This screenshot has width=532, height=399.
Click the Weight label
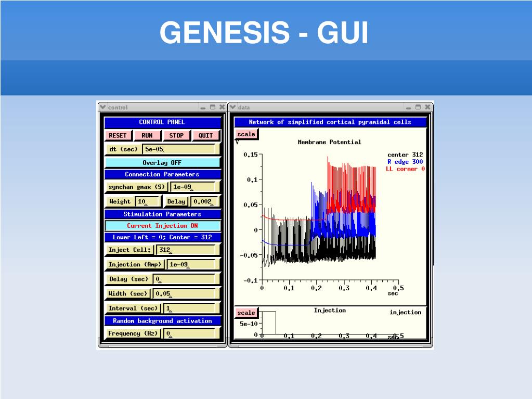pos(120,201)
